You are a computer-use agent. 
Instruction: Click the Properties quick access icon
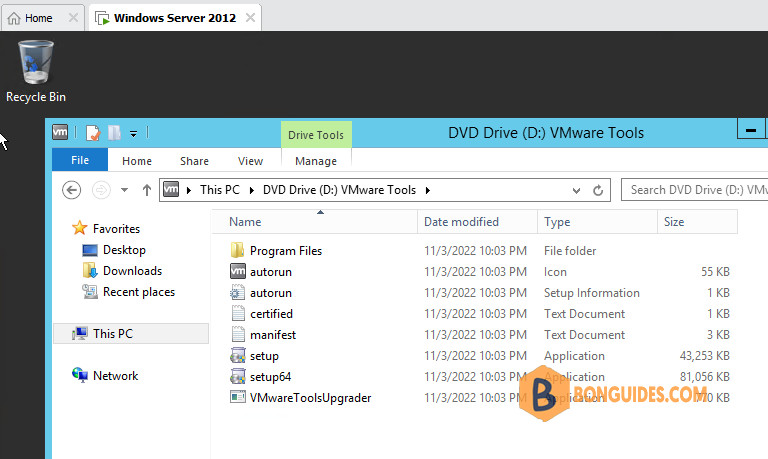(93, 133)
